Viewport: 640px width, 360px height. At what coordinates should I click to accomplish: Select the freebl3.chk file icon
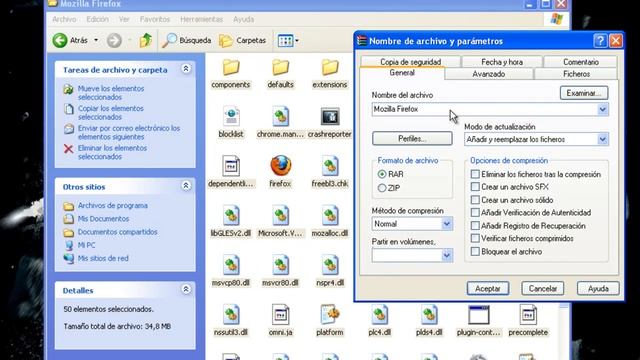click(x=330, y=167)
